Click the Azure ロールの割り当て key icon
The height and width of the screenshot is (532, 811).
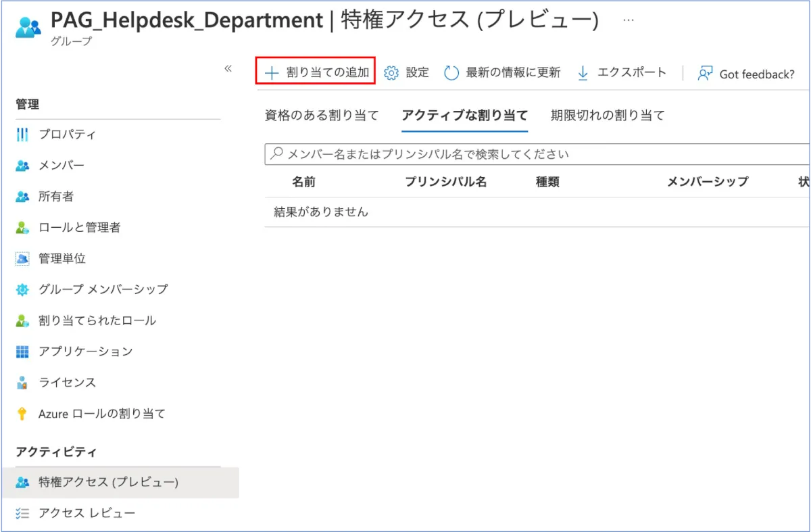(22, 414)
